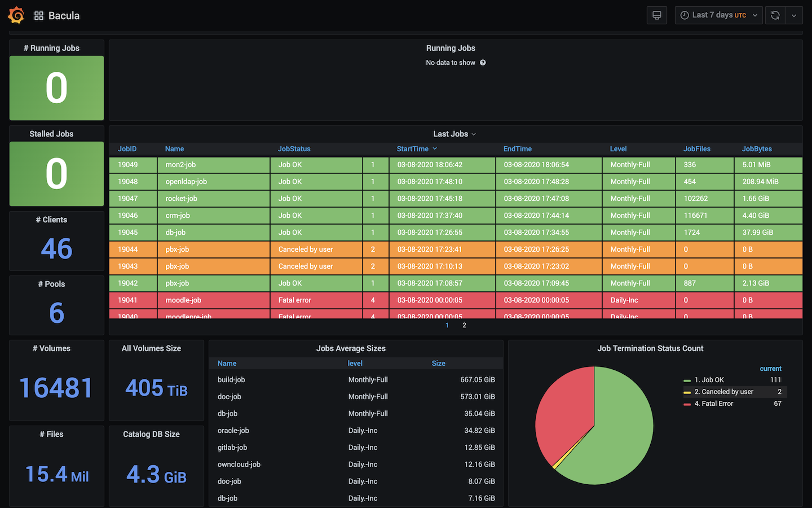Toggle sort order arrow on StartTime column
The width and height of the screenshot is (812, 508).
[435, 149]
